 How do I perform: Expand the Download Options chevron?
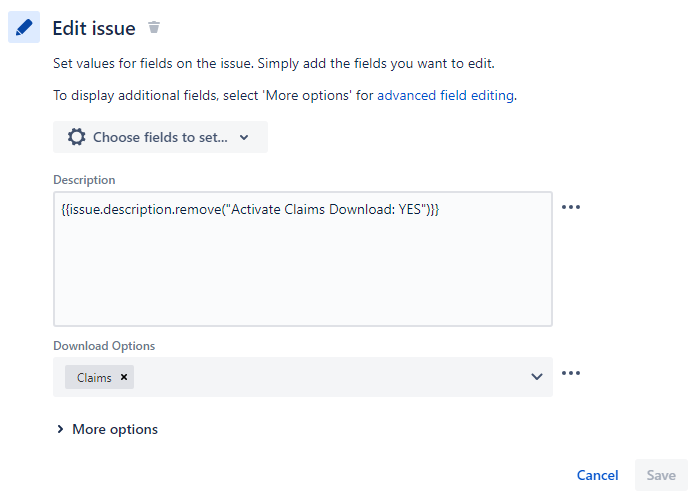(537, 377)
